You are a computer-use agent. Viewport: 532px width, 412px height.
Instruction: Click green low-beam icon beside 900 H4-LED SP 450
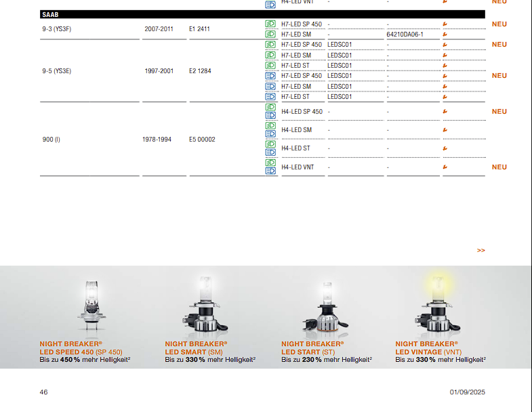(x=270, y=108)
